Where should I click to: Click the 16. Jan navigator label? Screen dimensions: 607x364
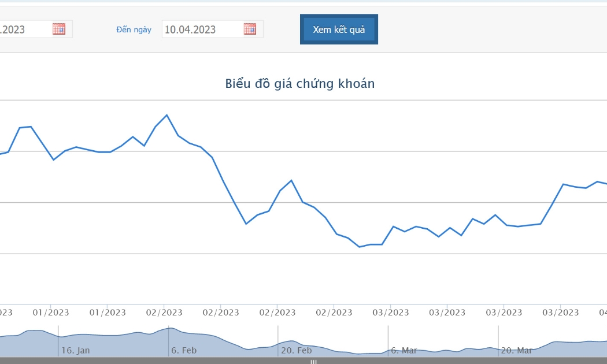[76, 351]
